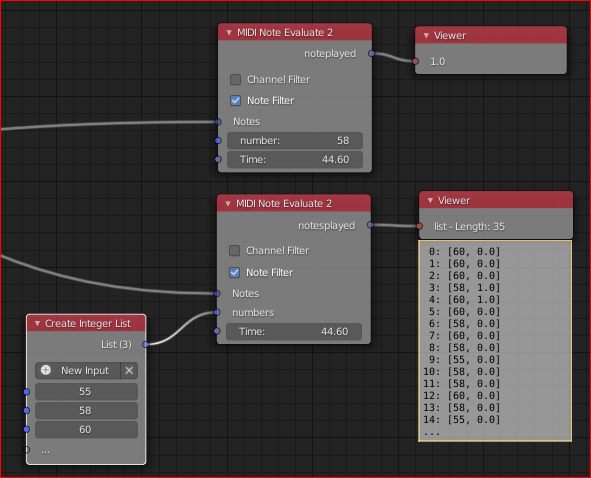
Task: Click the Time field in top MIDI node
Action: pyautogui.click(x=295, y=159)
